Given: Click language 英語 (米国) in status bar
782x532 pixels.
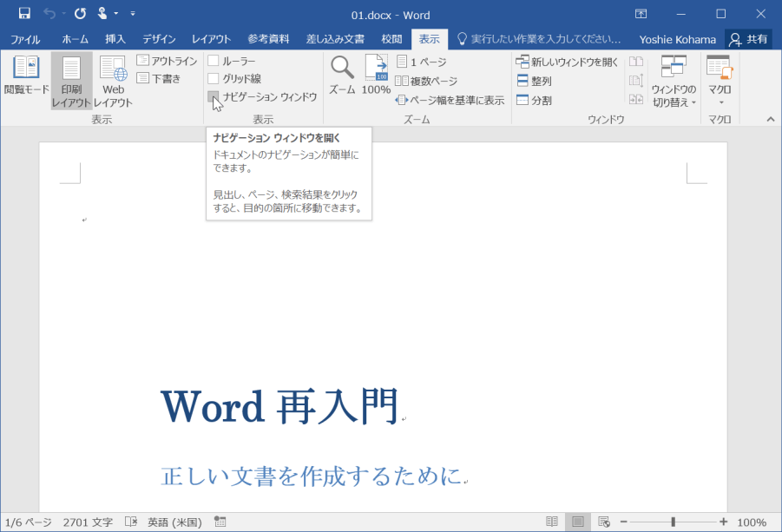Looking at the screenshot, I should click(174, 522).
